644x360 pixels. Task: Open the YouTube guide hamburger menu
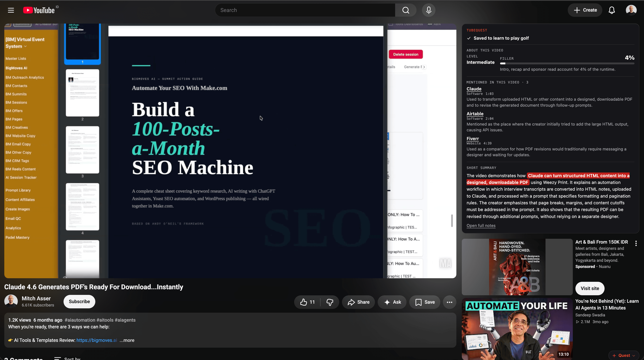11,10
